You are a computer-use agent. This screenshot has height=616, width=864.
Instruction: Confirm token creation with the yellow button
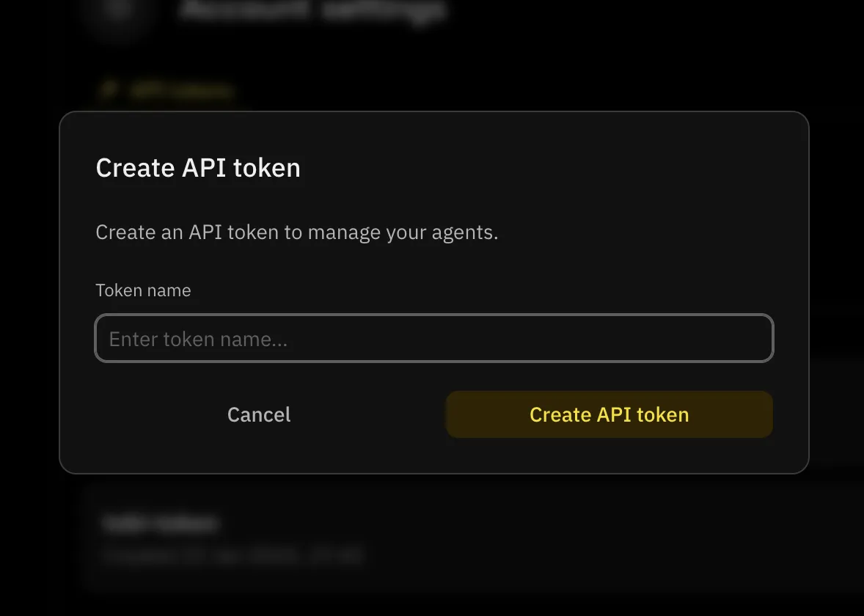pos(609,414)
